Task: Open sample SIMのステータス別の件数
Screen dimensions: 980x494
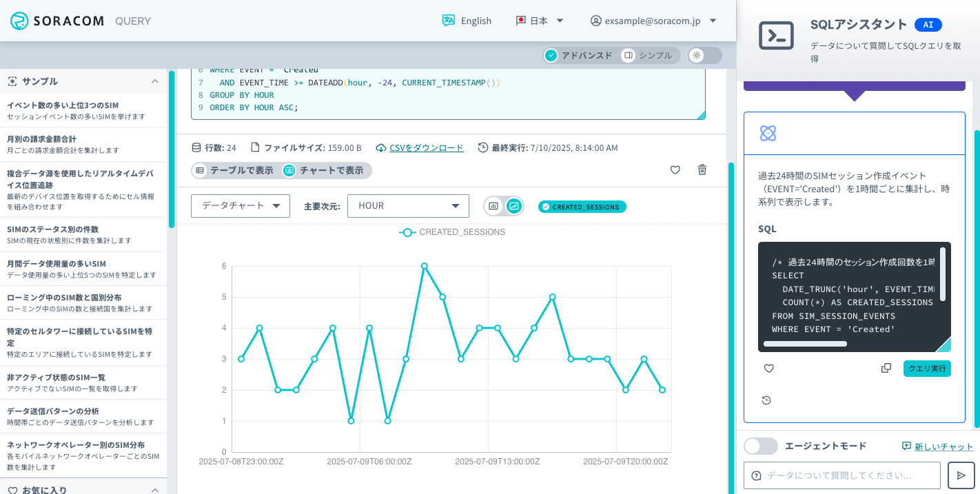Action: [x=83, y=234]
